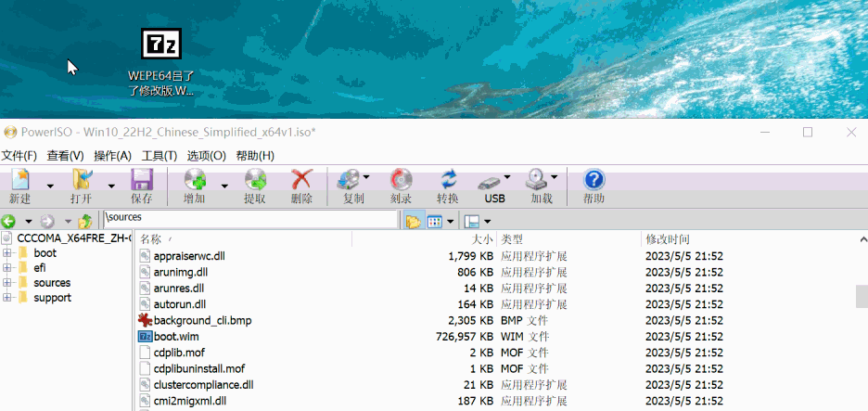Click the boot.wim 7z file icon
This screenshot has width=868, height=411.
tap(145, 337)
